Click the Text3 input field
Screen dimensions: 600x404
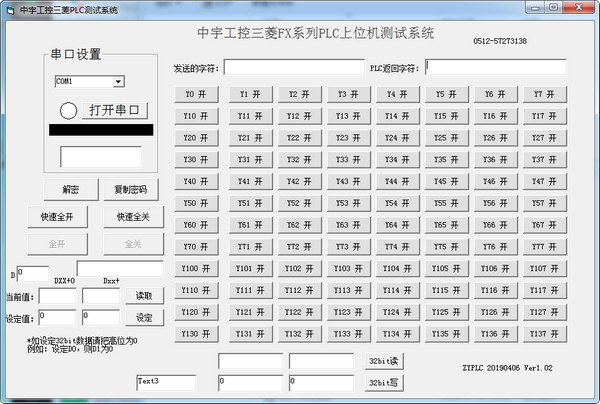[x=166, y=383]
